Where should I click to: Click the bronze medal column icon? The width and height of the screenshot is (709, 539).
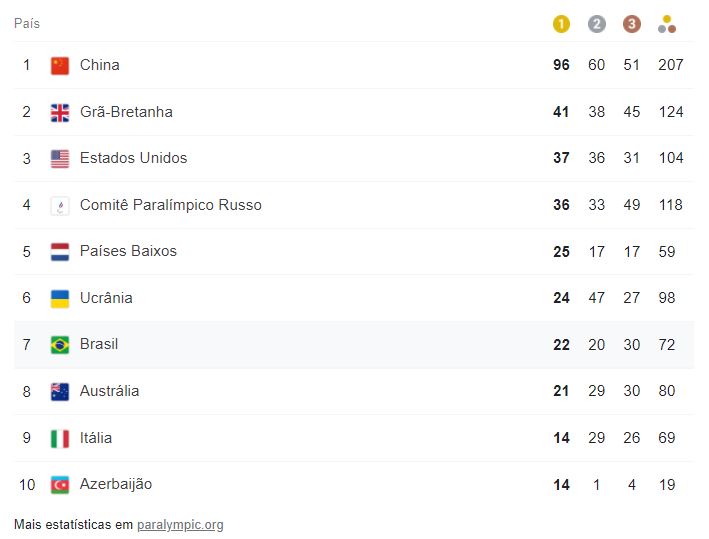(x=632, y=24)
